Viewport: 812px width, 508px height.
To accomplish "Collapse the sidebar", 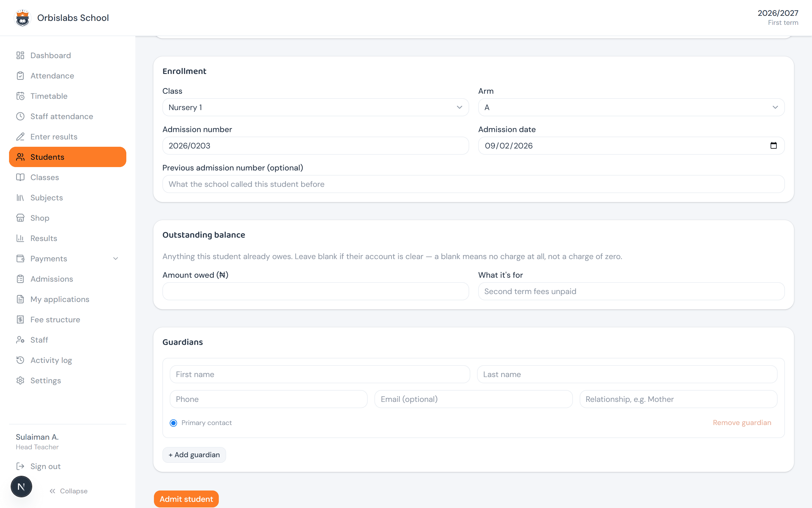I will click(69, 491).
